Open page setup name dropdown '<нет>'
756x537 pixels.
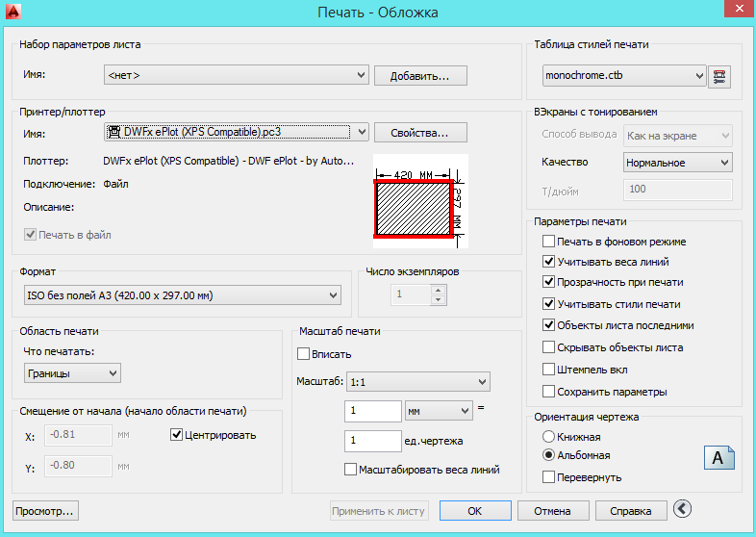(x=237, y=75)
